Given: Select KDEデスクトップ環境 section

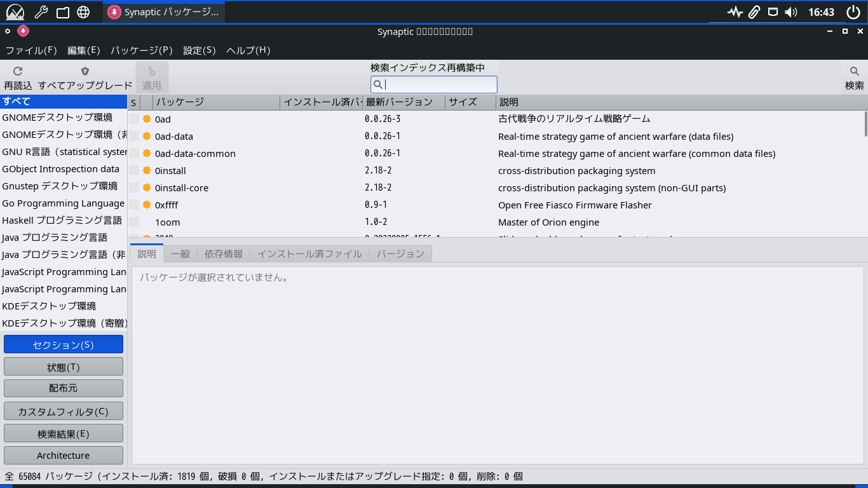Looking at the screenshot, I should 64,306.
